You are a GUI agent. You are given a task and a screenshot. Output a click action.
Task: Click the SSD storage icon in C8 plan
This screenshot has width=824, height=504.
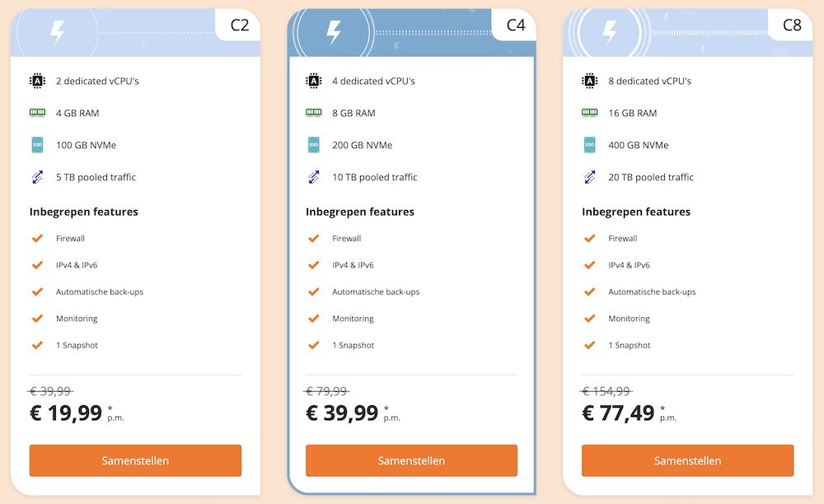pyautogui.click(x=589, y=145)
